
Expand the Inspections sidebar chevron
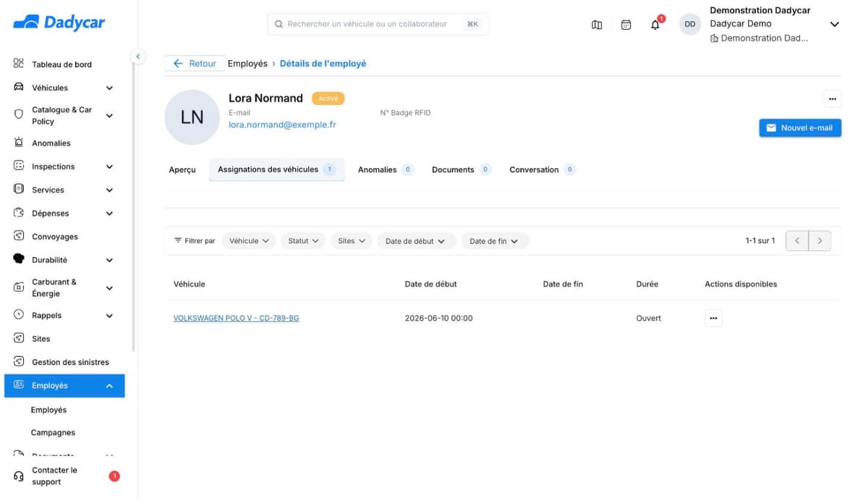(x=109, y=167)
